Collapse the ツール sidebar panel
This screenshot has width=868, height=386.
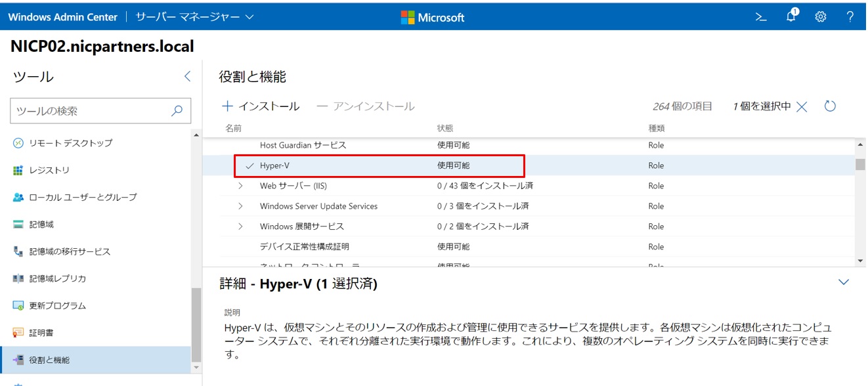187,77
